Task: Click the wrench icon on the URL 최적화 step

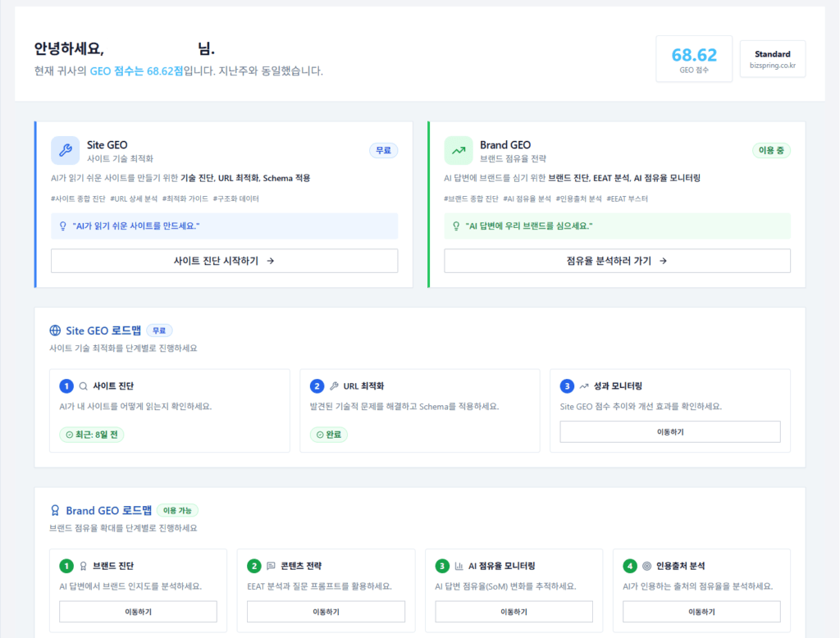Action: pyautogui.click(x=335, y=385)
